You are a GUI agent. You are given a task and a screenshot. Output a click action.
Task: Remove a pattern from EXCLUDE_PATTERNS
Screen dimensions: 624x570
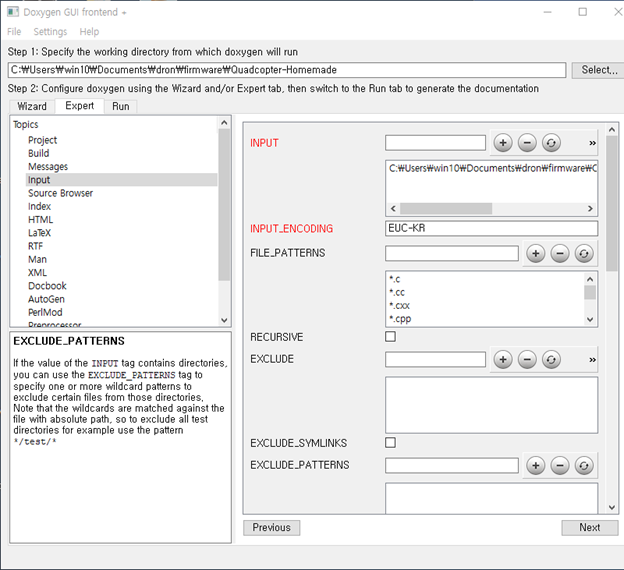pyautogui.click(x=560, y=465)
